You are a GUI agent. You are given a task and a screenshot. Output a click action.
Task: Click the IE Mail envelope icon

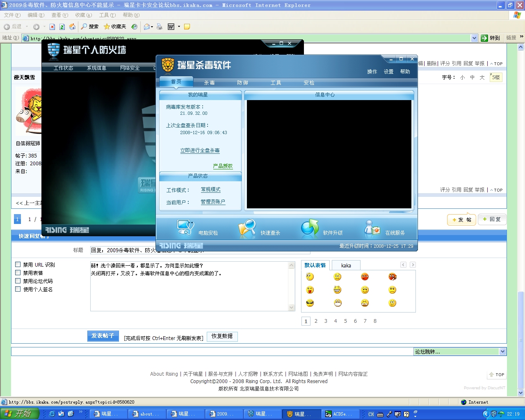coord(146,27)
